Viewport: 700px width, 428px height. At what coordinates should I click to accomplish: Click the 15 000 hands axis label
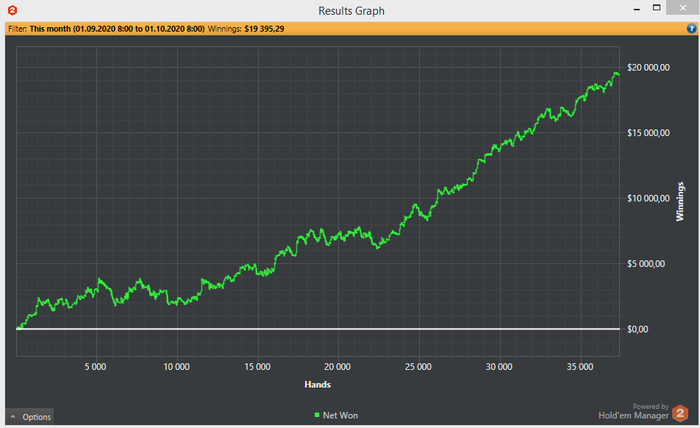pos(257,367)
